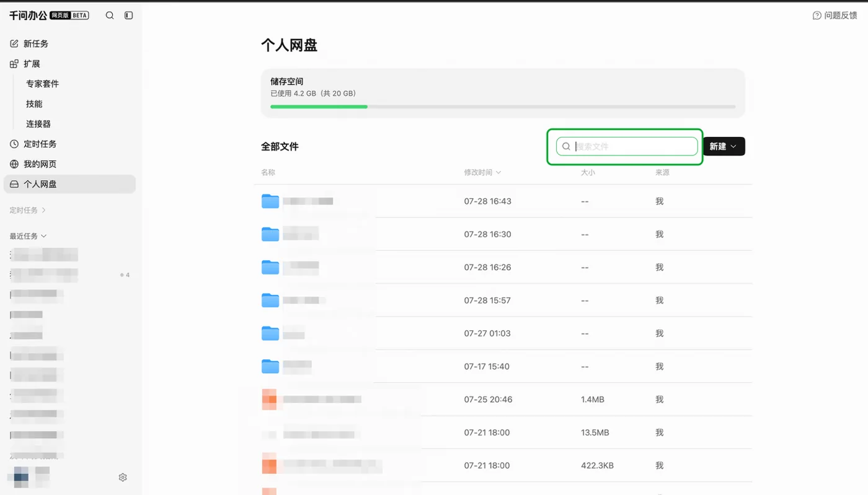Image resolution: width=868 pixels, height=495 pixels.
Task: Click 我 in the 07-28 16:43 row
Action: [x=660, y=201]
